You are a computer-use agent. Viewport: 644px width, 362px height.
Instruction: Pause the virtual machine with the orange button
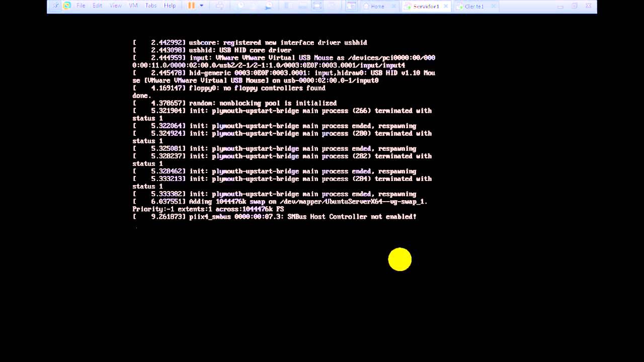click(x=191, y=6)
